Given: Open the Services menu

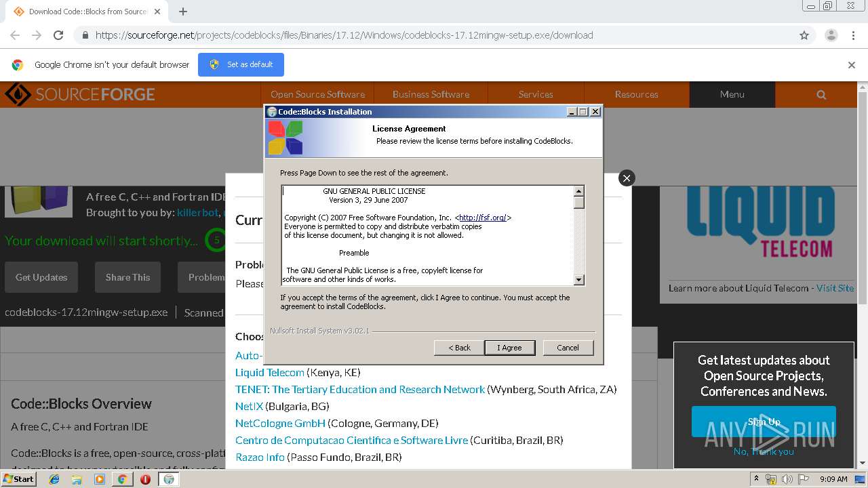Looking at the screenshot, I should (x=536, y=94).
